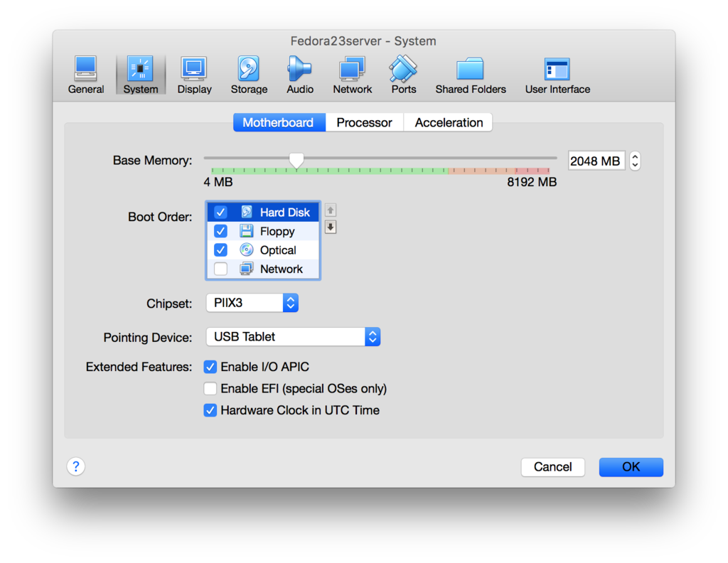Toggle Enable I/O APIC checkbox
Viewport: 728px width, 563px height.
[x=210, y=367]
